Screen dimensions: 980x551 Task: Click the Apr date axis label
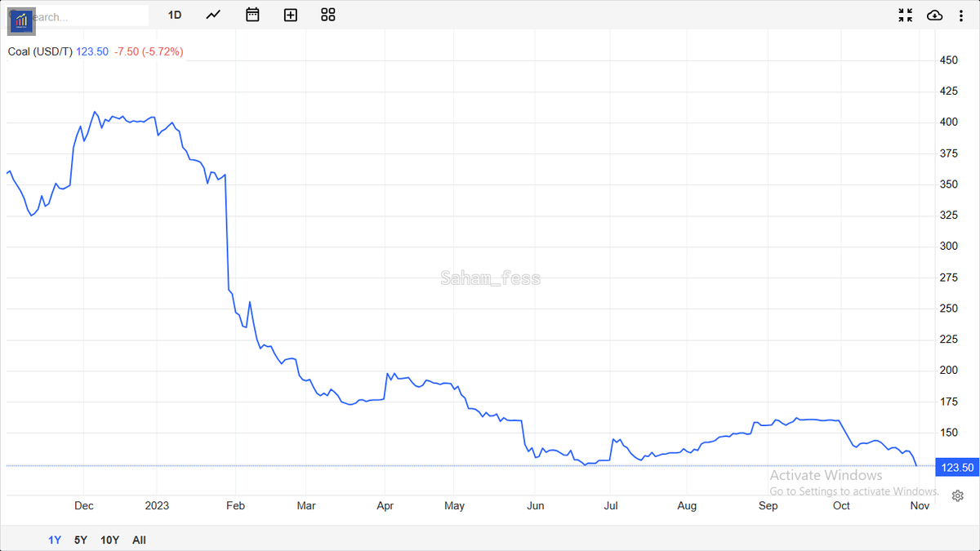coord(385,506)
